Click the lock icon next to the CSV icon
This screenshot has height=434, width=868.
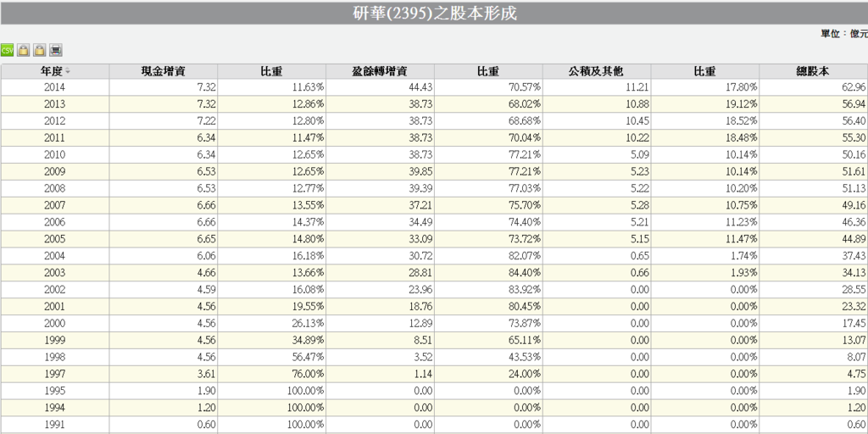(x=23, y=50)
